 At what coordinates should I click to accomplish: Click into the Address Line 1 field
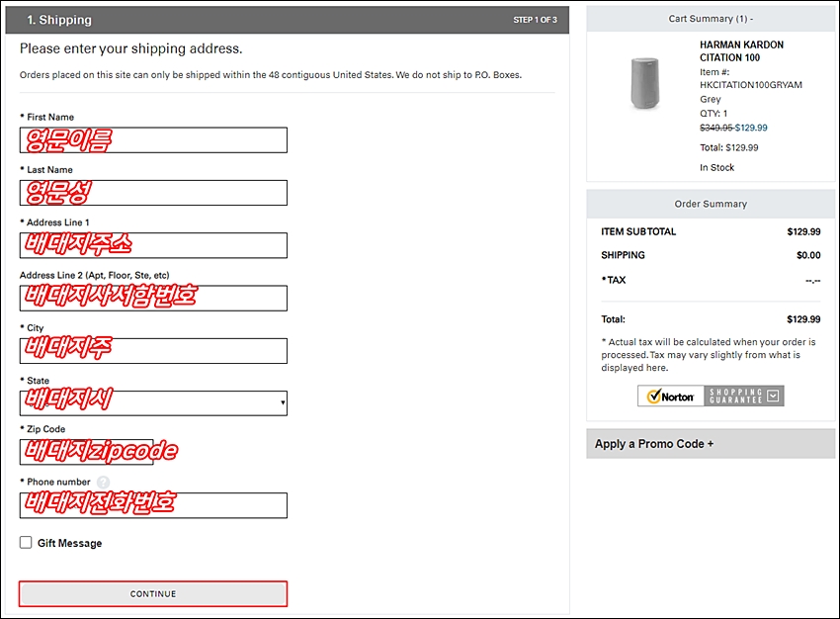(x=153, y=245)
